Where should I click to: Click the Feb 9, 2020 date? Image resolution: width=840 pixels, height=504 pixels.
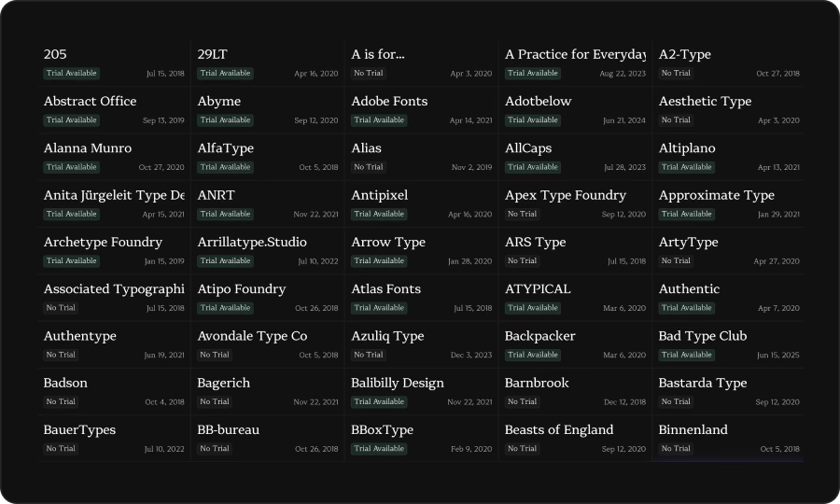(471, 449)
